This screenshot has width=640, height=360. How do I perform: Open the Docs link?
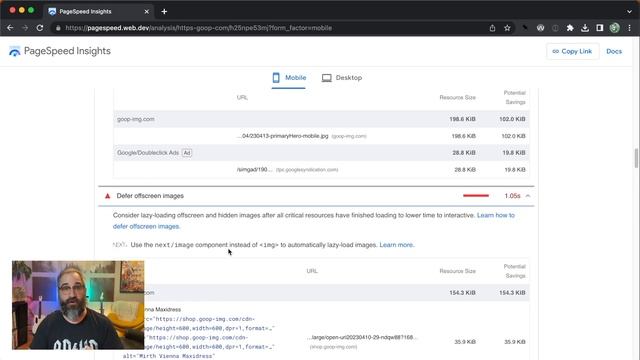point(614,51)
